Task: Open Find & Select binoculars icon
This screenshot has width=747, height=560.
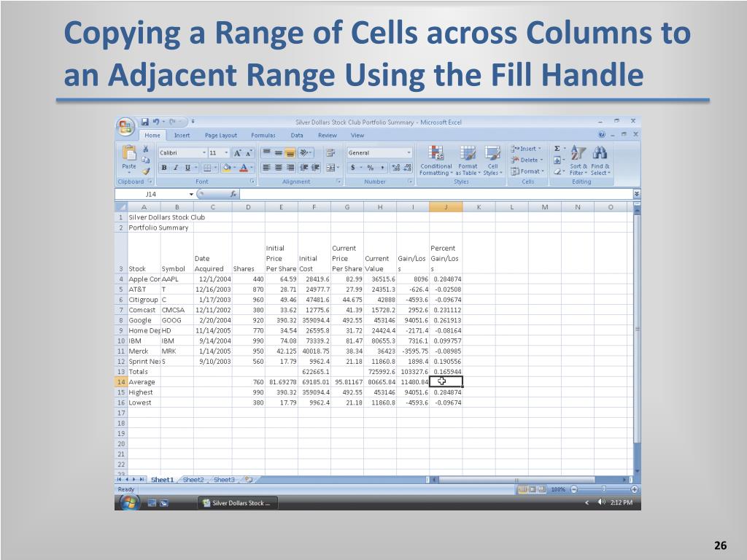Action: point(600,153)
